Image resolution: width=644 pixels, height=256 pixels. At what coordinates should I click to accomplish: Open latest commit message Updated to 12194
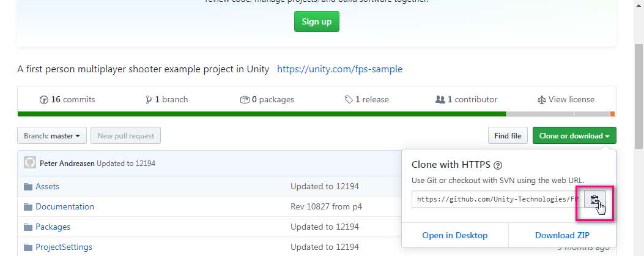point(126,164)
